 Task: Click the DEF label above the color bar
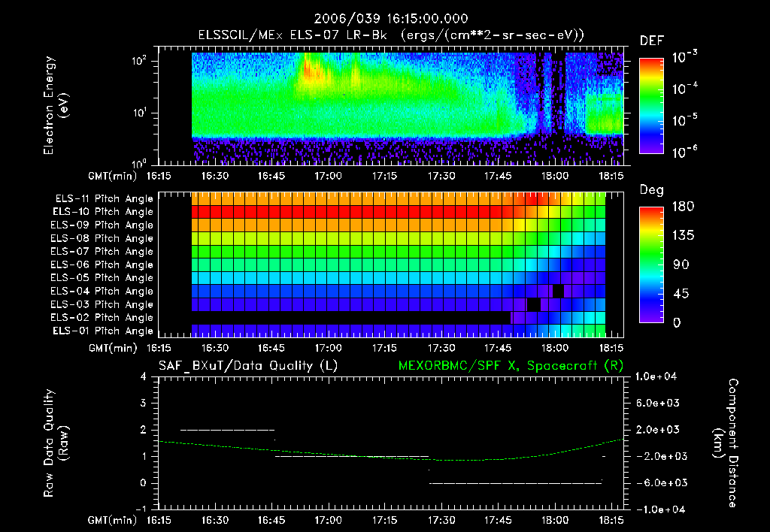point(652,41)
